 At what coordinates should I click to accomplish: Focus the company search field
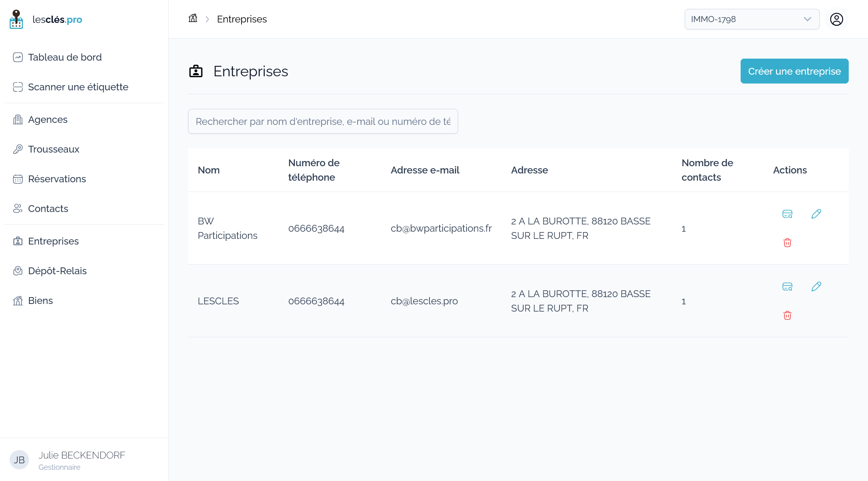[x=323, y=121]
